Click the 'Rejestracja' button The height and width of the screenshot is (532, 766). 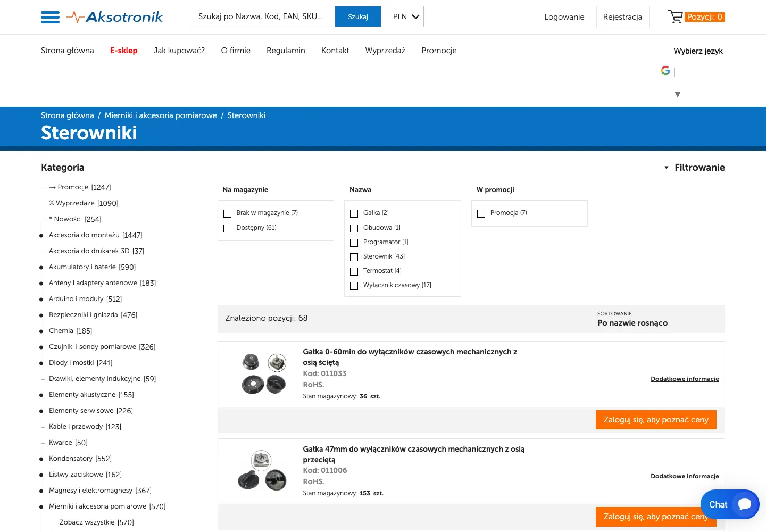point(623,17)
